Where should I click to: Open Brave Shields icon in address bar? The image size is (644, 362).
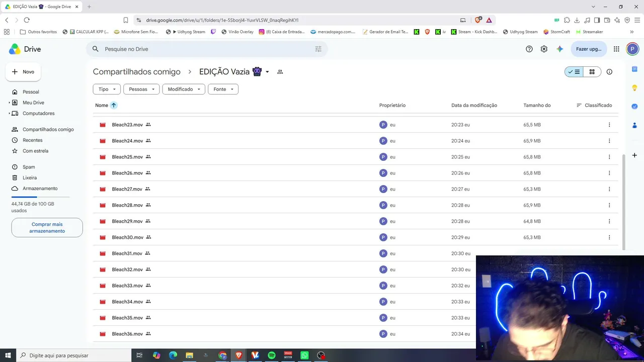(478, 20)
